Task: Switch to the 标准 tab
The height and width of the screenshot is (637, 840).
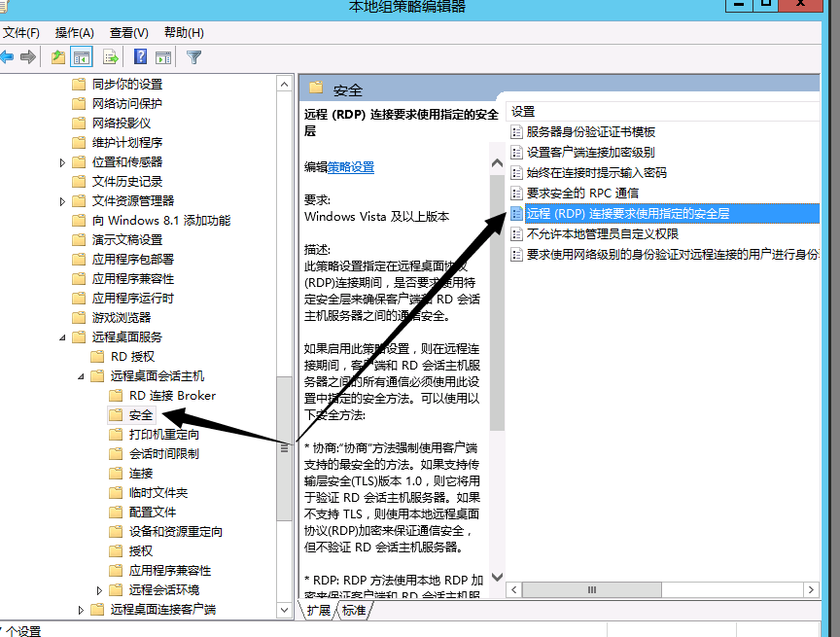Action: 354,610
